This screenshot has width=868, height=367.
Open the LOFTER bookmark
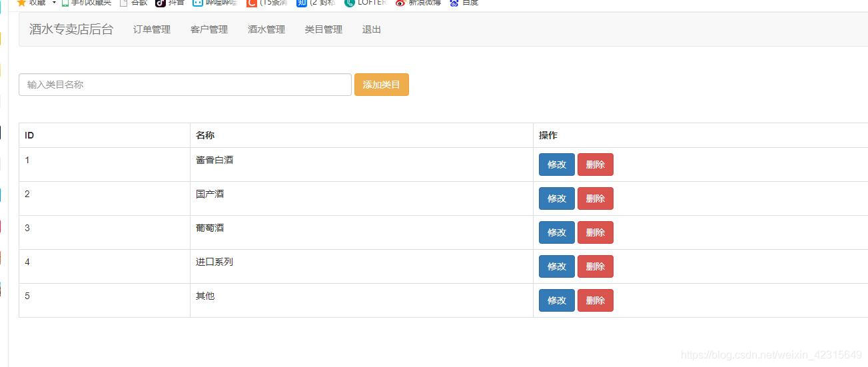tap(365, 3)
